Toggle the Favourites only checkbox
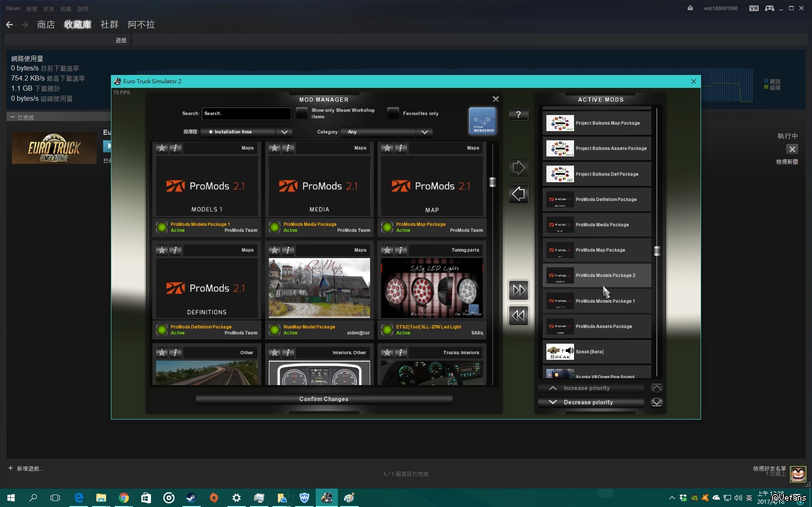Screen dimensions: 812x507 pos(393,113)
